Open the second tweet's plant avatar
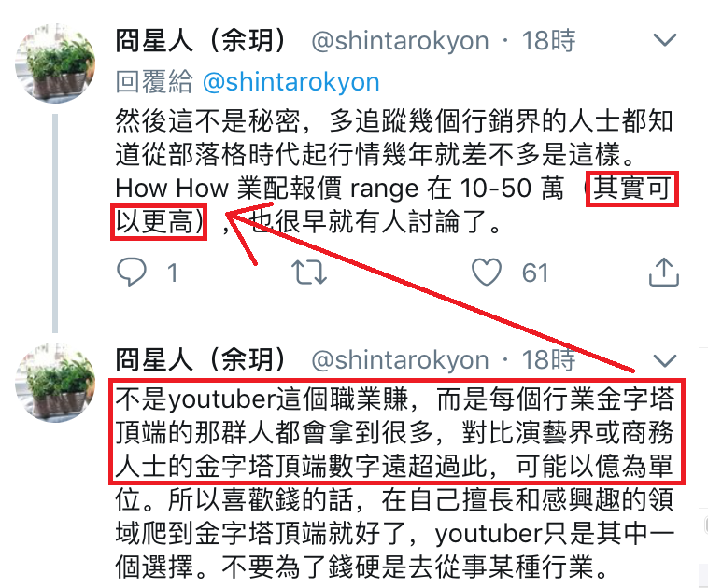Image resolution: width=708 pixels, height=588 pixels. (x=55, y=383)
